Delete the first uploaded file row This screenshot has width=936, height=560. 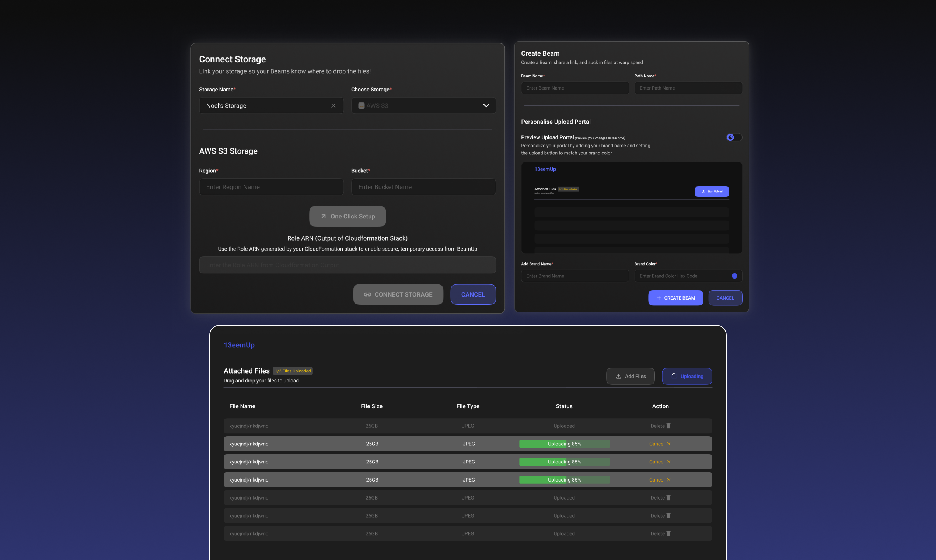pos(660,426)
